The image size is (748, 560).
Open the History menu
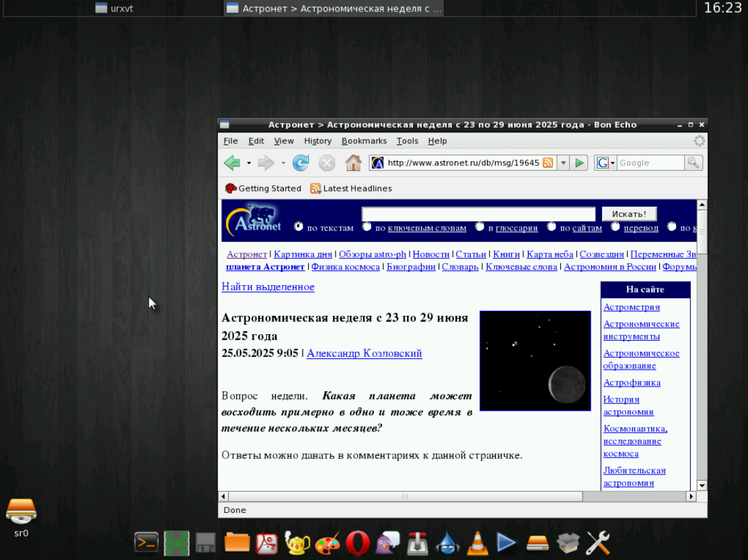[317, 141]
